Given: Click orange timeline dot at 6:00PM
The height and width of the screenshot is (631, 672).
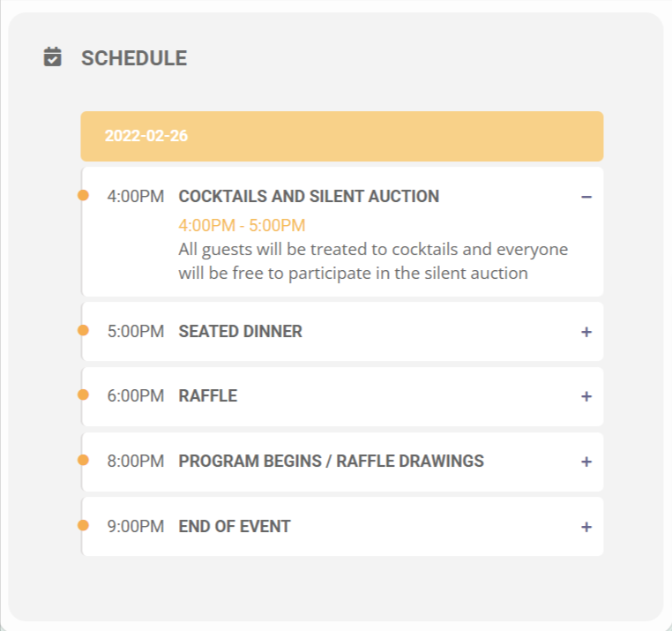Looking at the screenshot, I should tap(83, 394).
